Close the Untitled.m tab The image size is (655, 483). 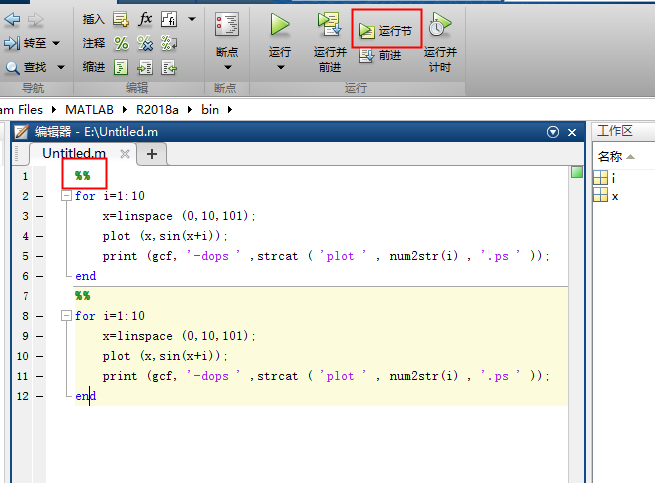point(124,154)
